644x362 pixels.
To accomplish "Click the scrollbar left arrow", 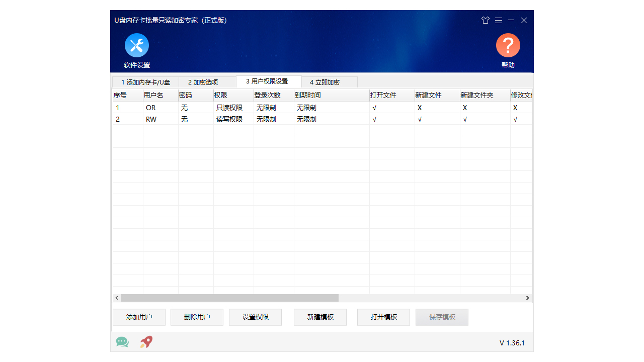I will (x=117, y=298).
